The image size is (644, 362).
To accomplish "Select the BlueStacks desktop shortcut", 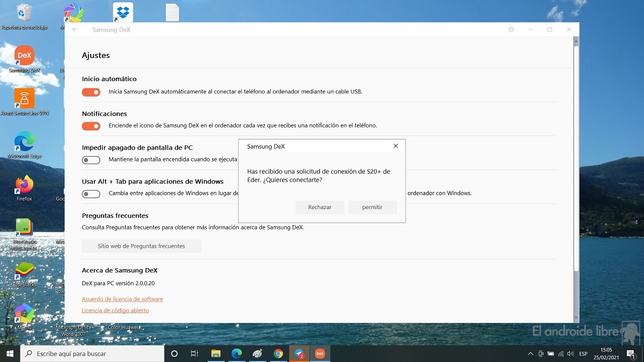I will pos(24,274).
